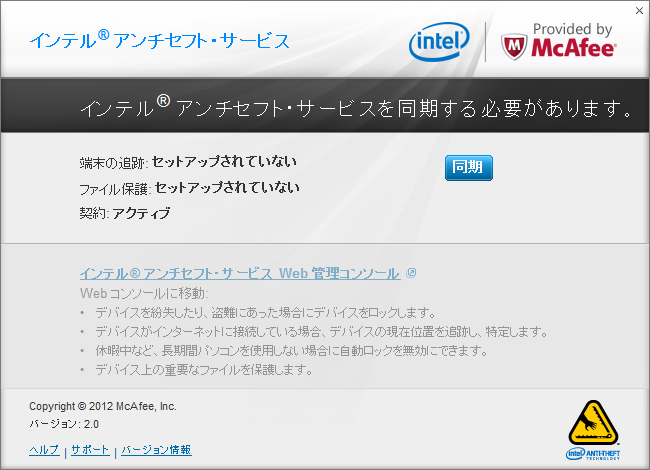650x470 pixels.
Task: Click the external-link icon beside Web console link
Action: tap(411, 273)
